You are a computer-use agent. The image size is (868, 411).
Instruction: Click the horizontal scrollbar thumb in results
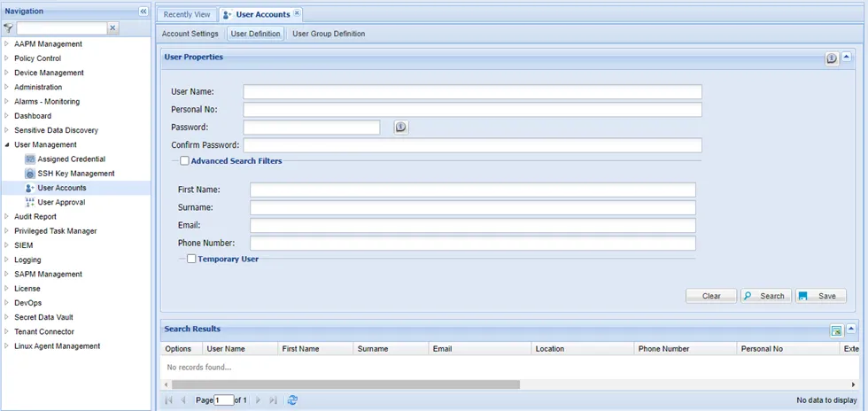345,384
